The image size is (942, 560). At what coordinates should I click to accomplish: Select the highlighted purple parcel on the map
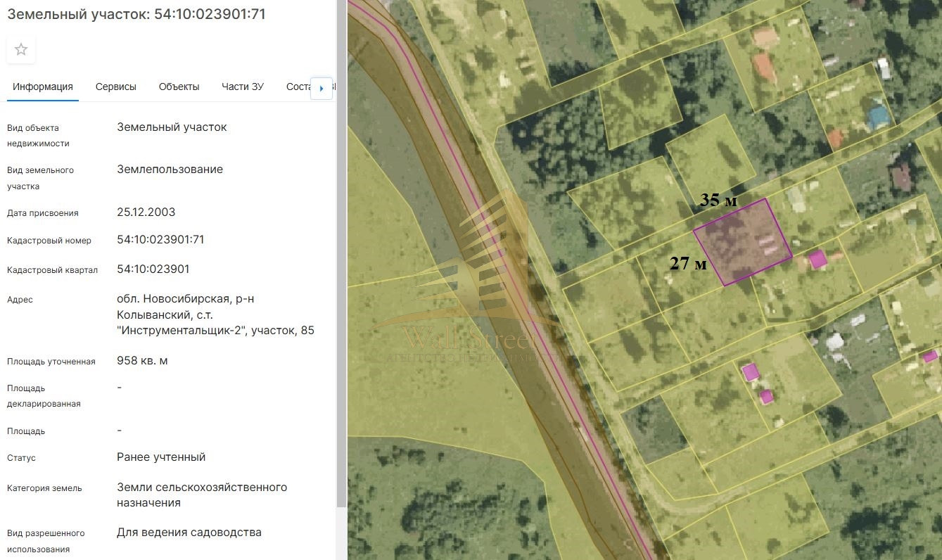(x=743, y=241)
